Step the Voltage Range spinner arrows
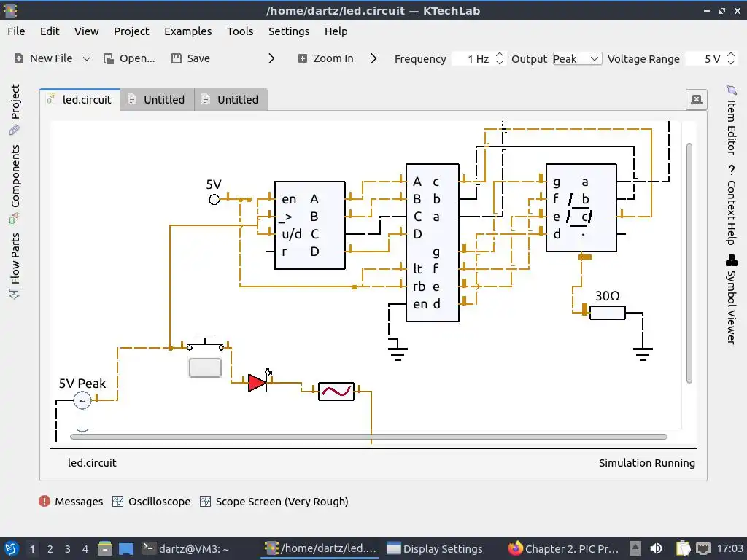 [x=731, y=58]
